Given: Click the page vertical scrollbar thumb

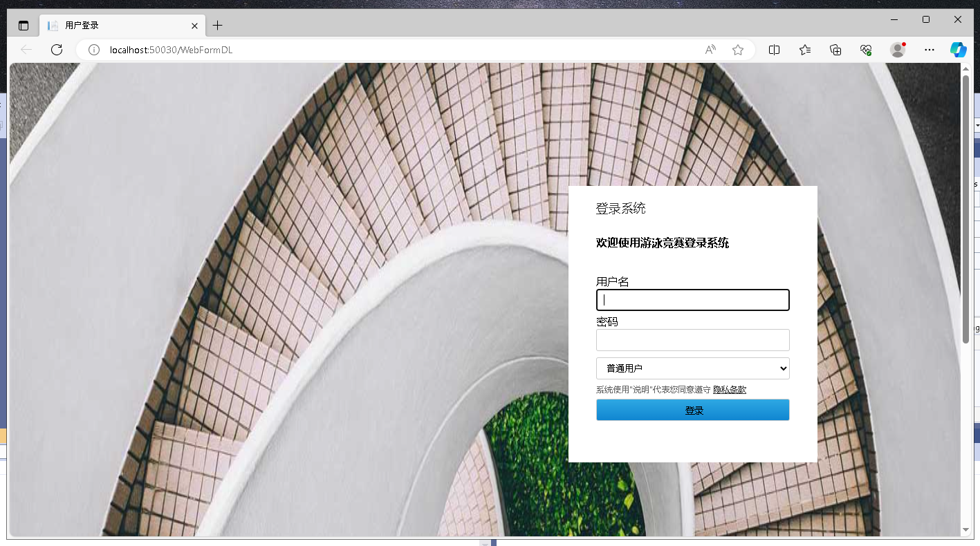Looking at the screenshot, I should pyautogui.click(x=965, y=209).
